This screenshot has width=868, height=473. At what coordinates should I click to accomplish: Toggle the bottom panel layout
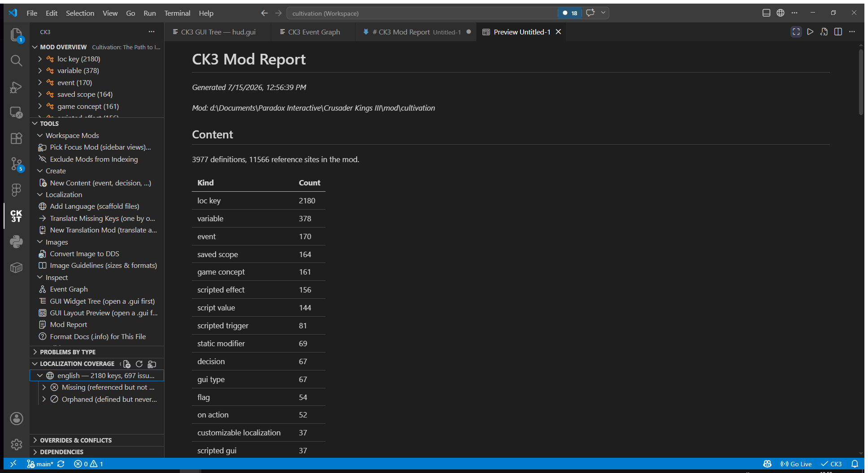point(766,13)
